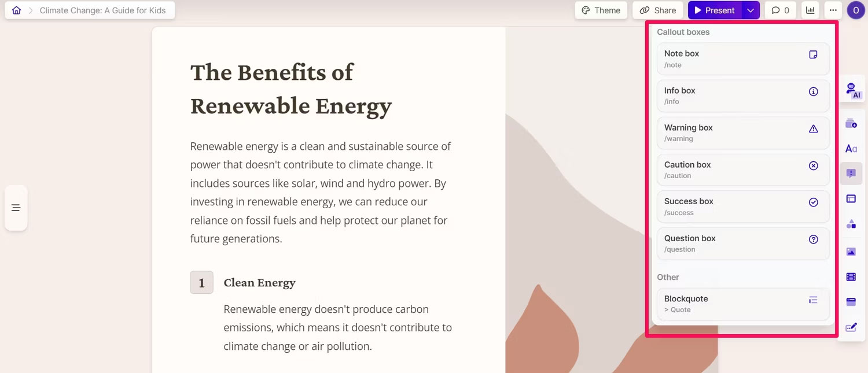Open the embed apps sidebar icon
The width and height of the screenshot is (868, 373).
coord(851,302)
